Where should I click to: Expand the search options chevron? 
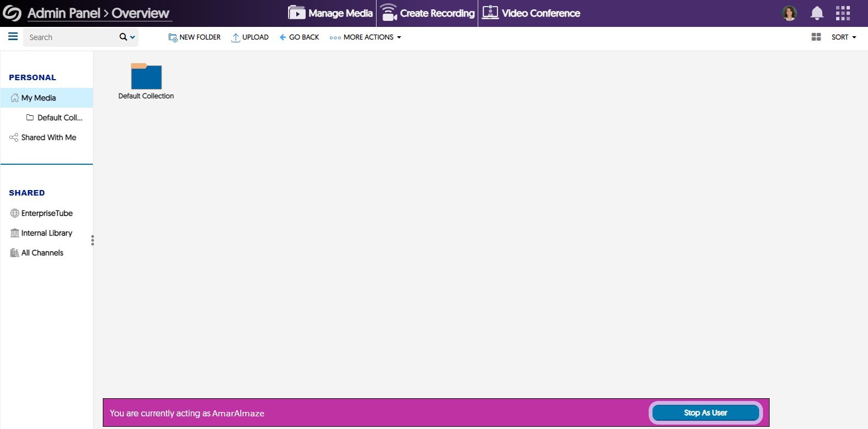pyautogui.click(x=132, y=37)
